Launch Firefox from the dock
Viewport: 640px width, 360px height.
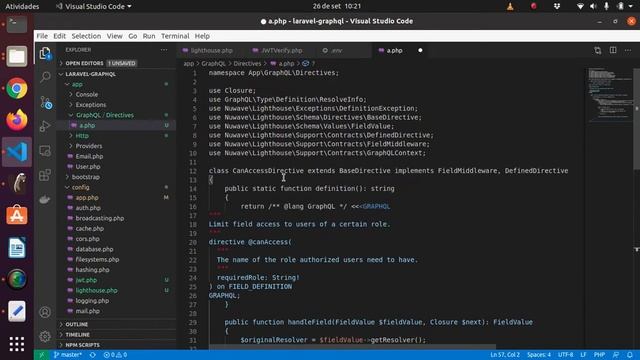(17, 120)
